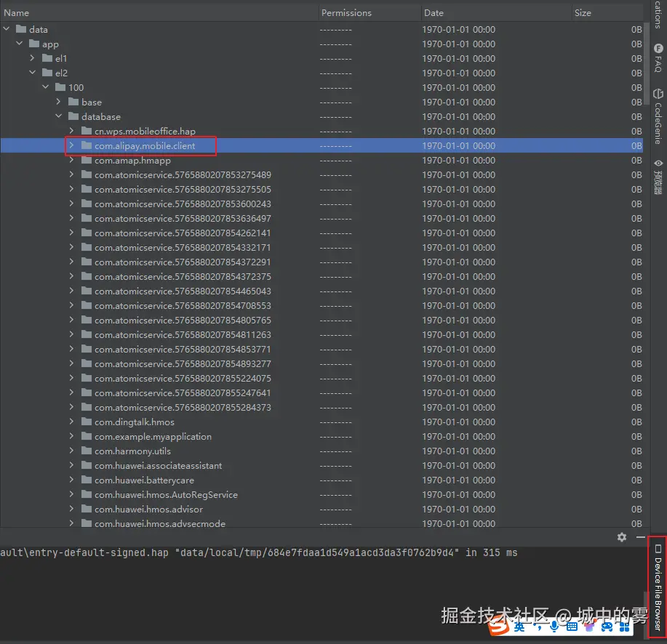Open the Device File Browser side tab
This screenshot has width=667, height=644.
(x=658, y=587)
